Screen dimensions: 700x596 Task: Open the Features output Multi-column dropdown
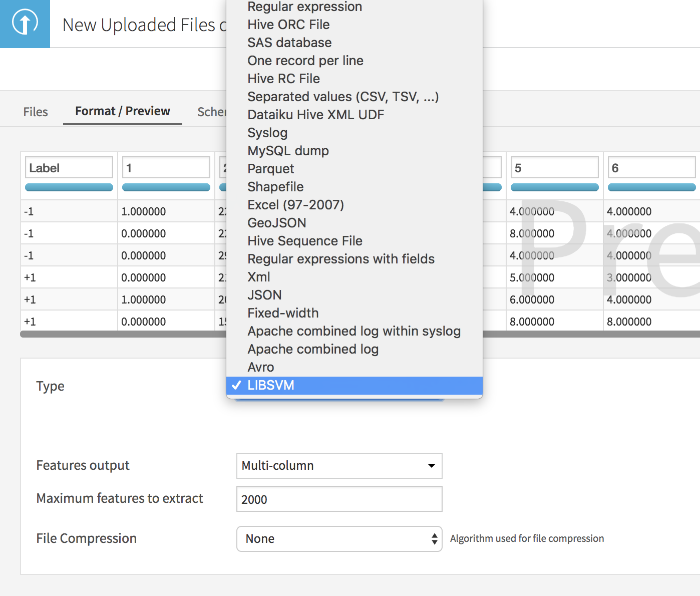tap(339, 466)
